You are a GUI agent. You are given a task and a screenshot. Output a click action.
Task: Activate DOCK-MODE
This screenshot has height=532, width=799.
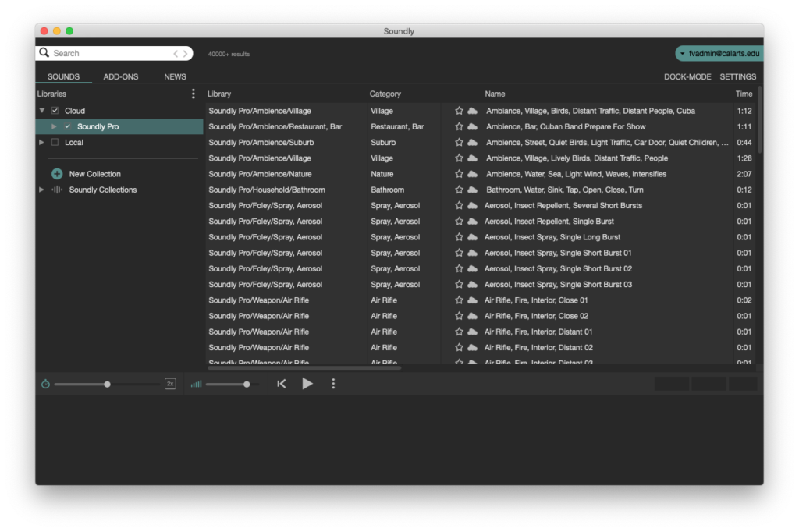coord(687,76)
